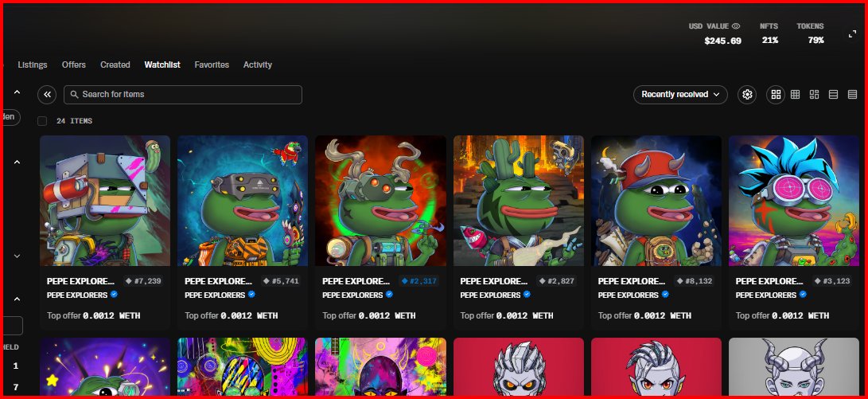Click verified badge on #7,239 card
The width and height of the screenshot is (868, 399).
[114, 294]
